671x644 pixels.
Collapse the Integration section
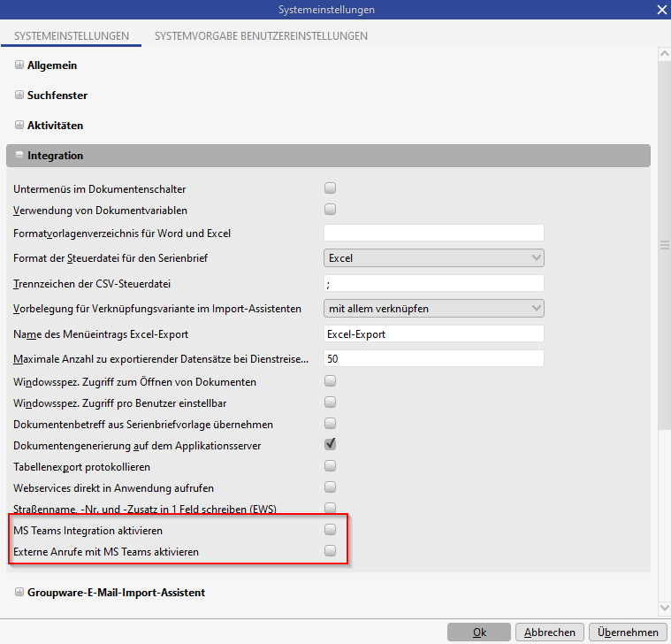tap(19, 156)
